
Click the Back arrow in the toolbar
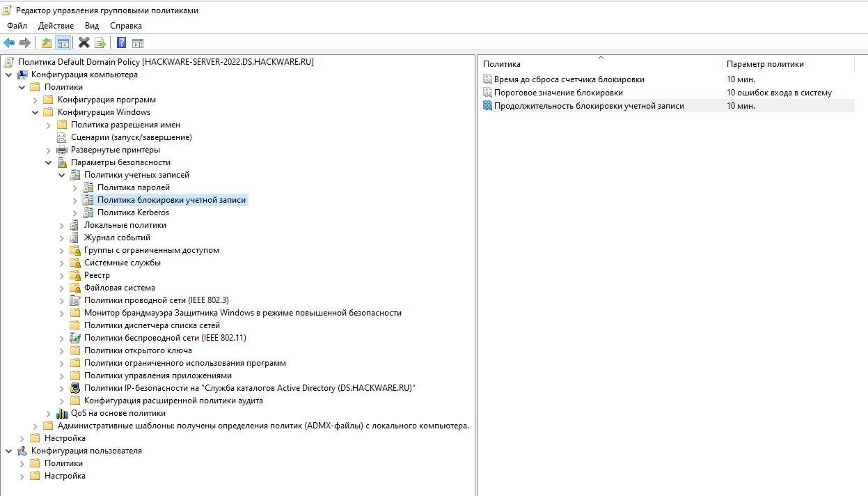(x=9, y=42)
